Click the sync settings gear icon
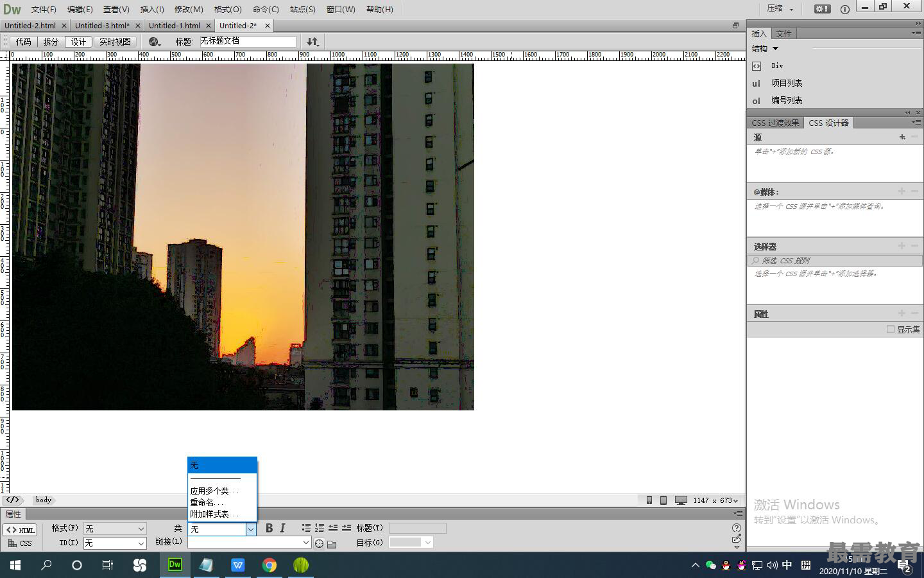Image resolution: width=924 pixels, height=578 pixels. point(823,9)
